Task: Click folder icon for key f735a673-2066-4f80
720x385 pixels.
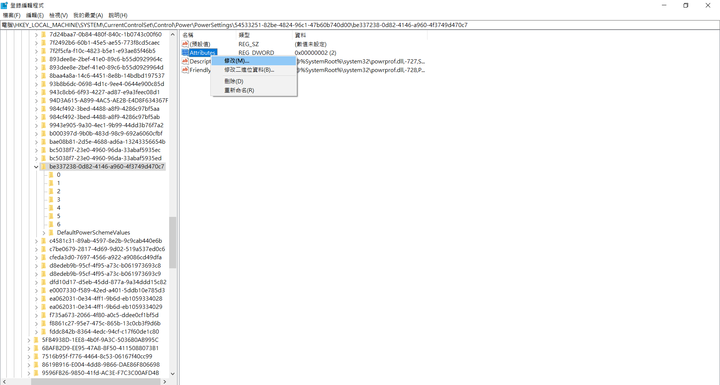Action: (44, 315)
